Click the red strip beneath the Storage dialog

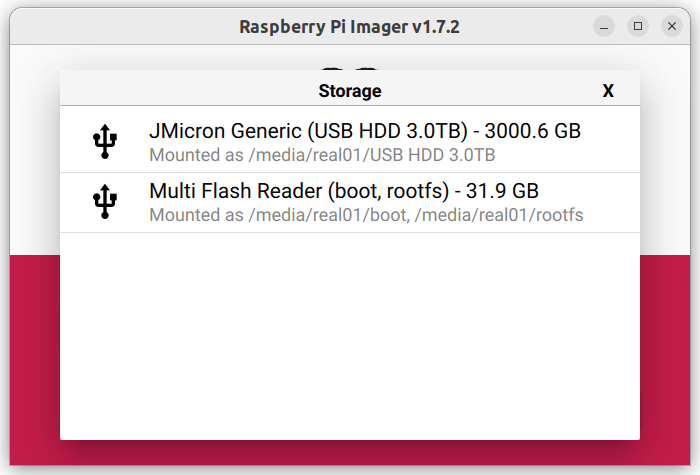pyautogui.click(x=350, y=453)
